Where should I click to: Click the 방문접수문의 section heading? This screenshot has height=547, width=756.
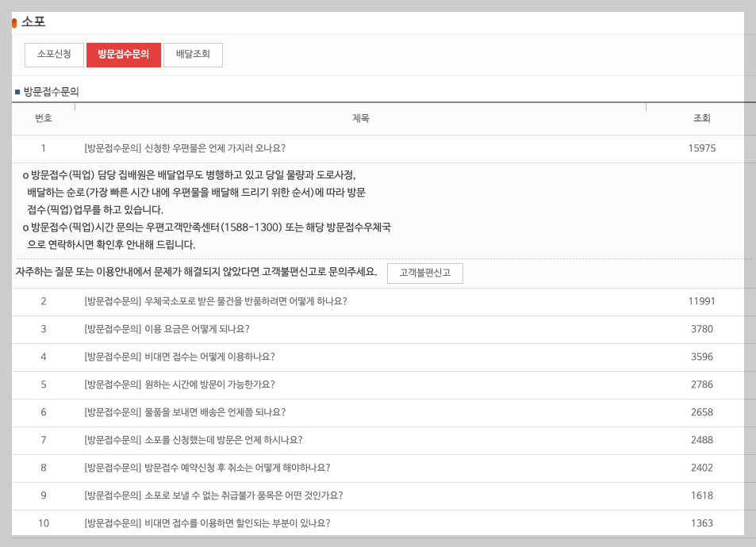click(x=44, y=90)
